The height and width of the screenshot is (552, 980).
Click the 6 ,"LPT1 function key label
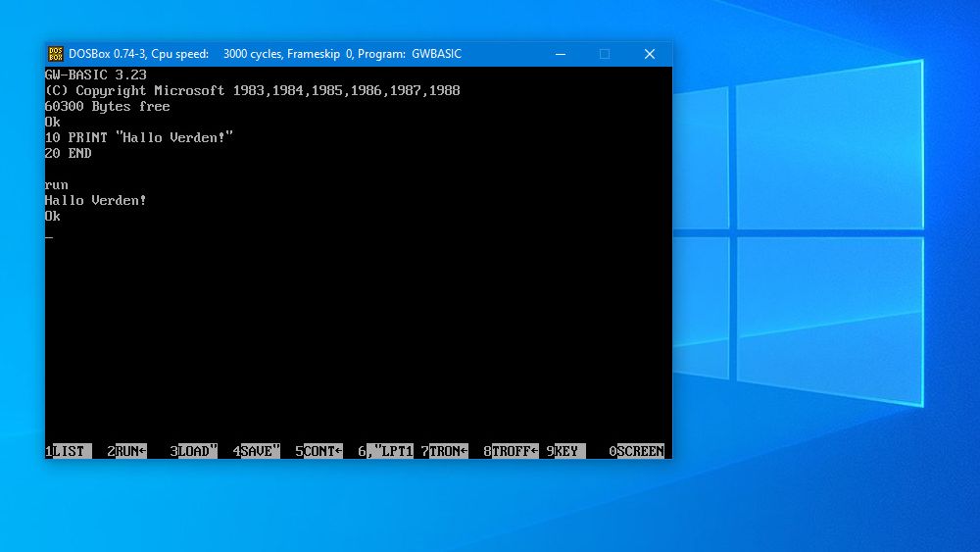[x=385, y=451]
